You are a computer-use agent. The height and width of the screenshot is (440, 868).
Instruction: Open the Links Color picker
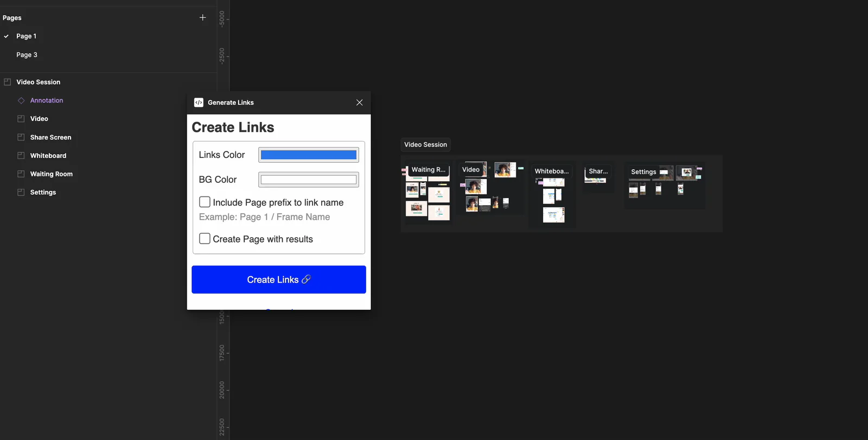[308, 155]
